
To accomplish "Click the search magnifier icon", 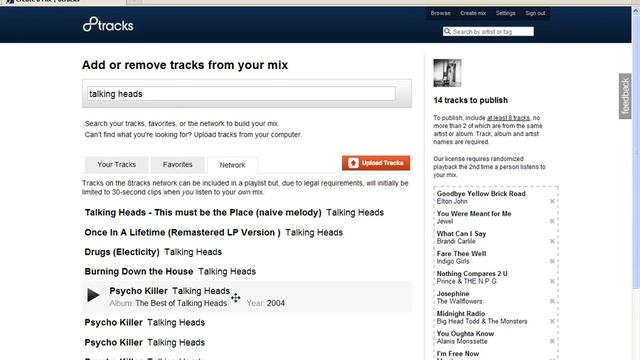I will 447,31.
